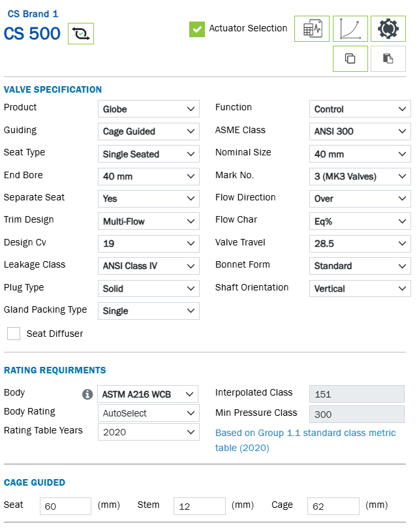Expand the Bonnet Form dropdown
This screenshot has height=532, width=417.
coord(360,266)
